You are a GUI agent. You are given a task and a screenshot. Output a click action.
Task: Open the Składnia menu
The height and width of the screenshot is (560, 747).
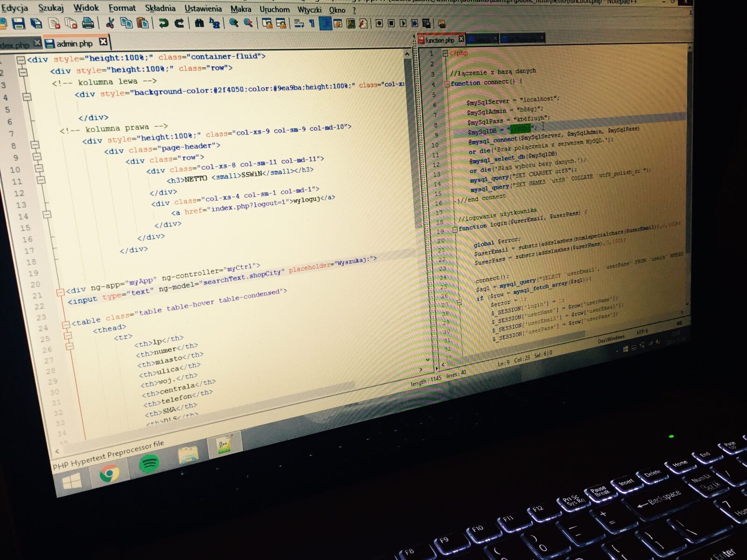(x=160, y=8)
